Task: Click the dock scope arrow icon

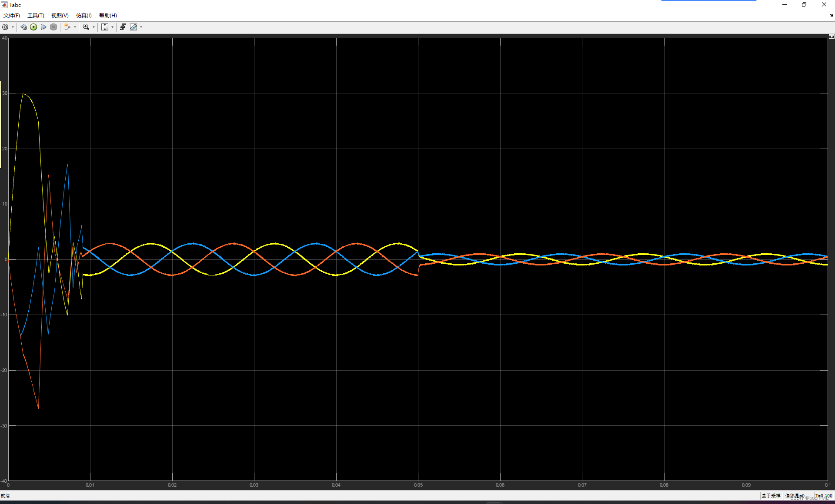Action: coord(831,16)
